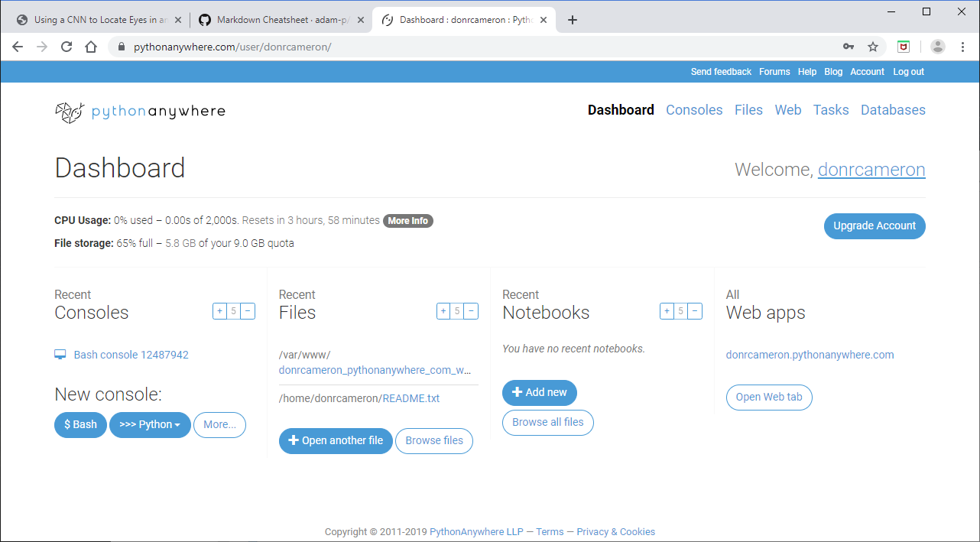Decrease recent Notebooks count with minus

[x=695, y=311]
